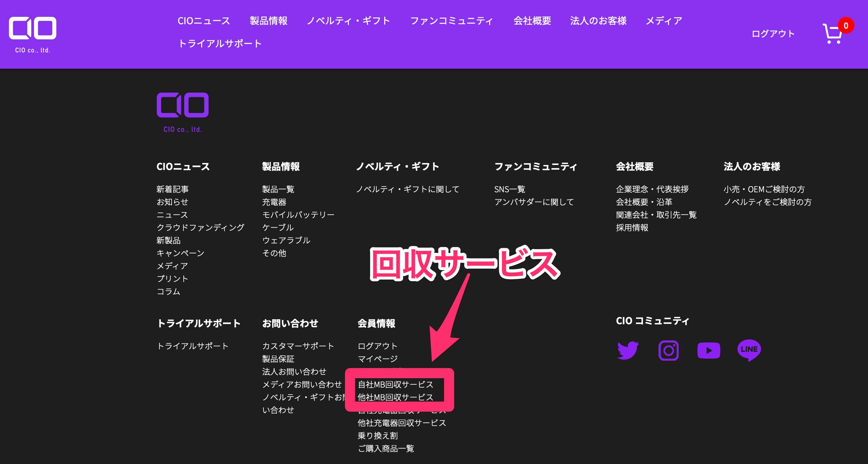Image resolution: width=868 pixels, height=464 pixels.
Task: Open カスタマーサポート under お問い合わせ
Action: [298, 345]
